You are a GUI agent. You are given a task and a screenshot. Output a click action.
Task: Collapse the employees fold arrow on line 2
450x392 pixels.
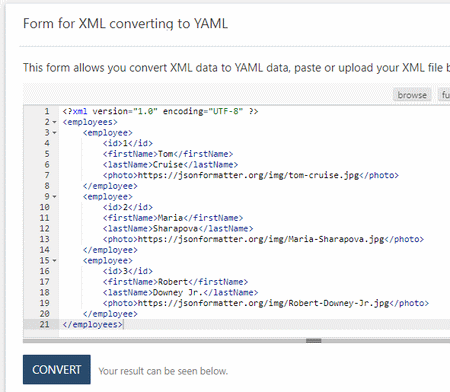tap(54, 122)
